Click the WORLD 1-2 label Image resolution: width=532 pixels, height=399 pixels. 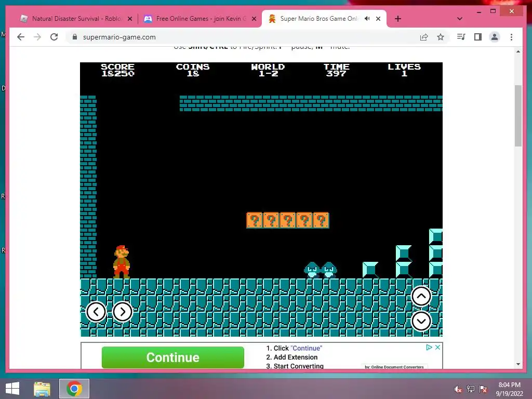(x=268, y=70)
